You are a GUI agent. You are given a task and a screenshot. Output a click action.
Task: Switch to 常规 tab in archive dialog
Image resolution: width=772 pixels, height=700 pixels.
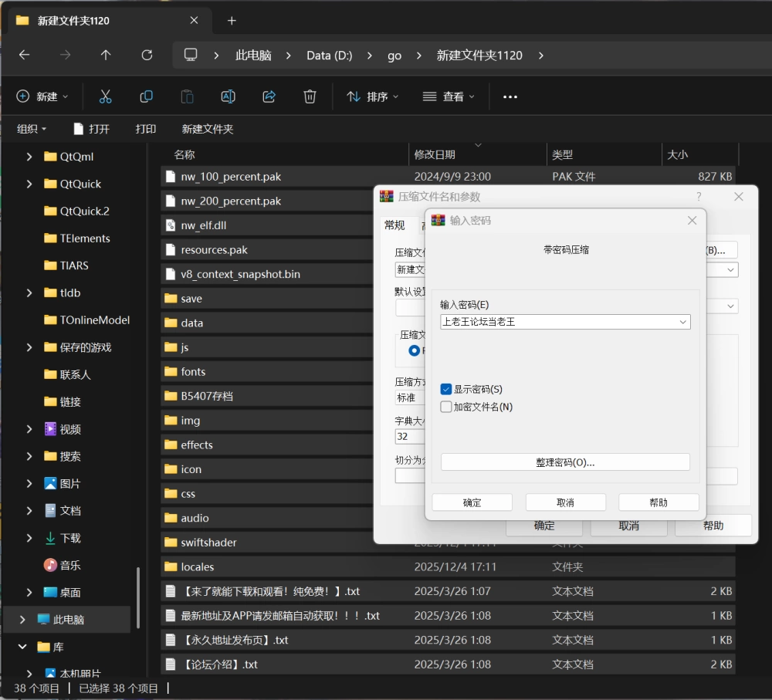[x=394, y=225]
